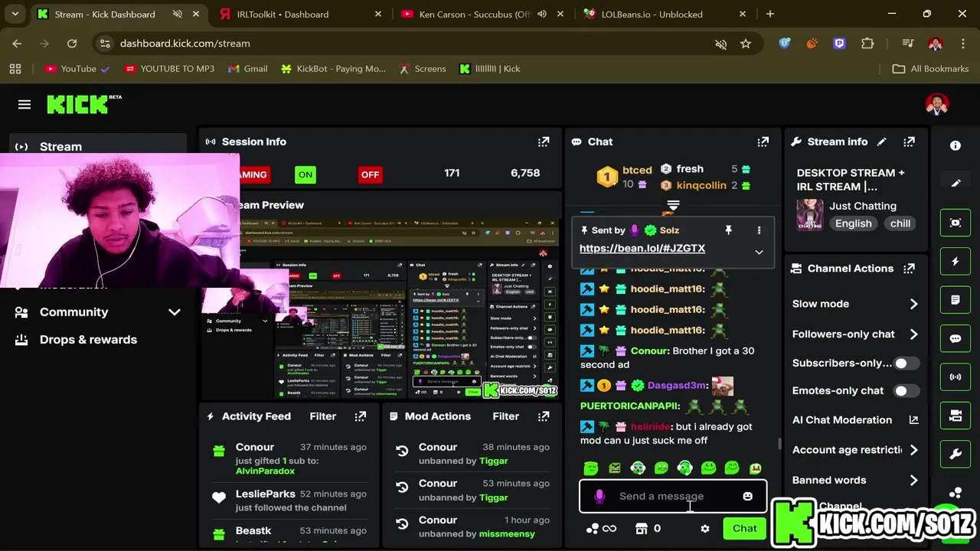
Task: Switch to IRLToolkit Dashboard tab
Action: click(299, 14)
